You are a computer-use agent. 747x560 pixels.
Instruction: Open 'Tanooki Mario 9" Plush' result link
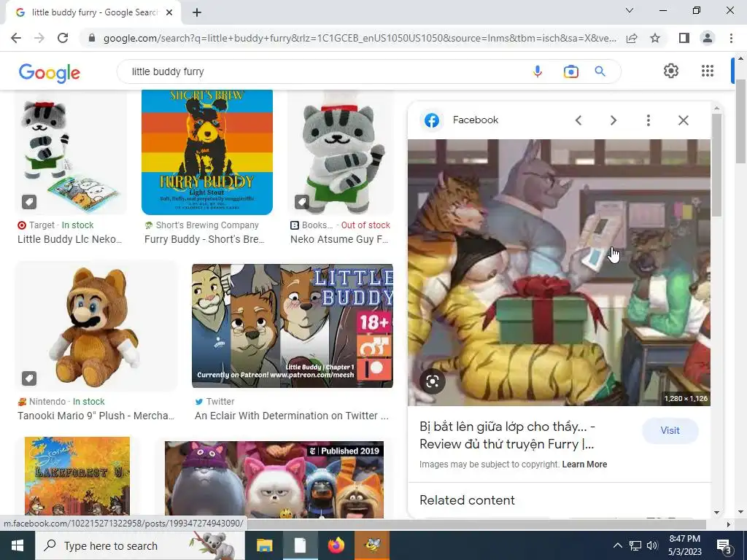(x=96, y=416)
